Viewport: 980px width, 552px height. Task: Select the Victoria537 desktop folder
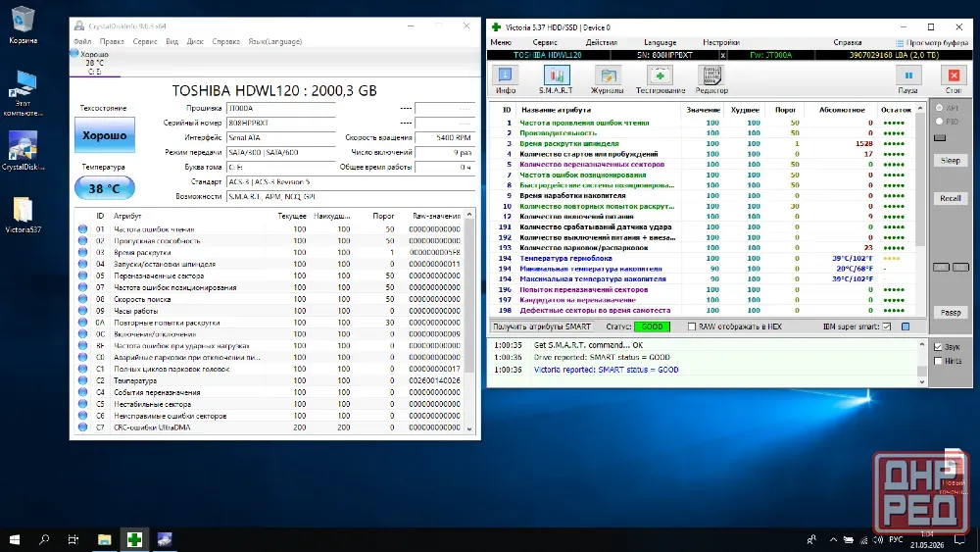click(x=24, y=215)
